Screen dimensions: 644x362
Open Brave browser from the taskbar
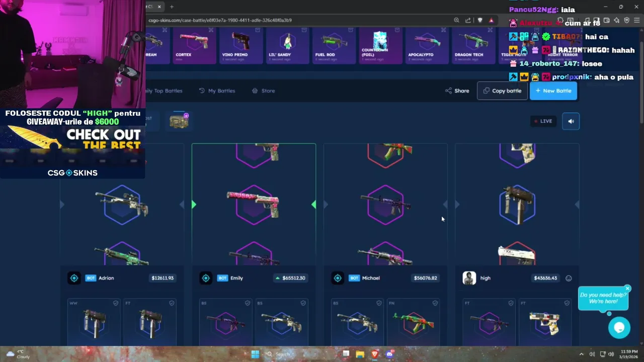(x=375, y=354)
